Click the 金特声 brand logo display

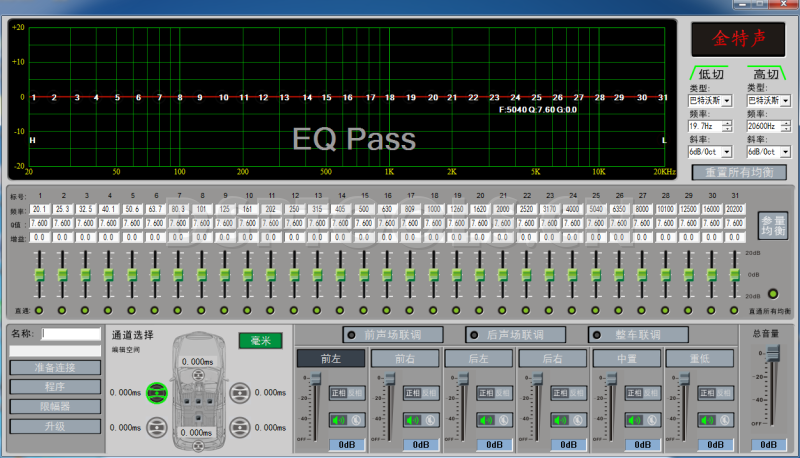[x=739, y=39]
